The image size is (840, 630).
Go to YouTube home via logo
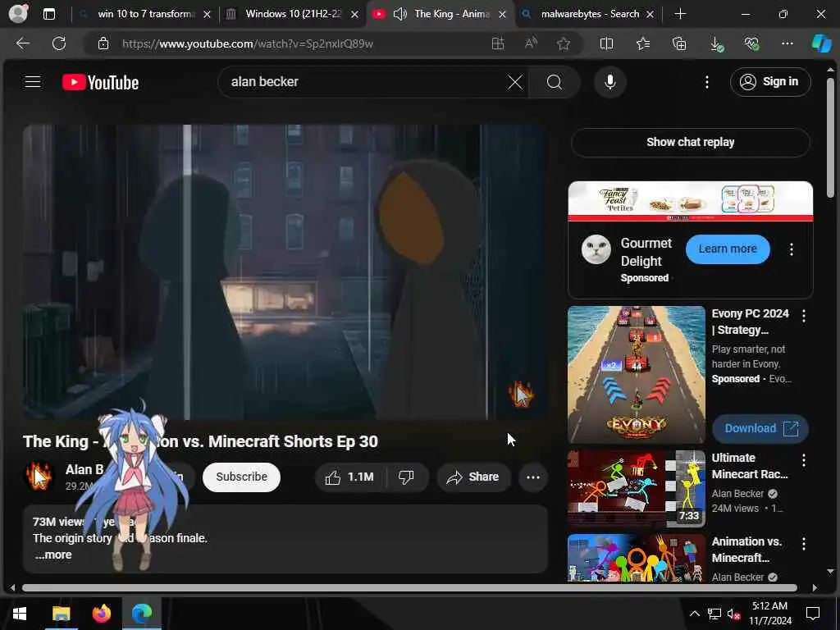[100, 82]
